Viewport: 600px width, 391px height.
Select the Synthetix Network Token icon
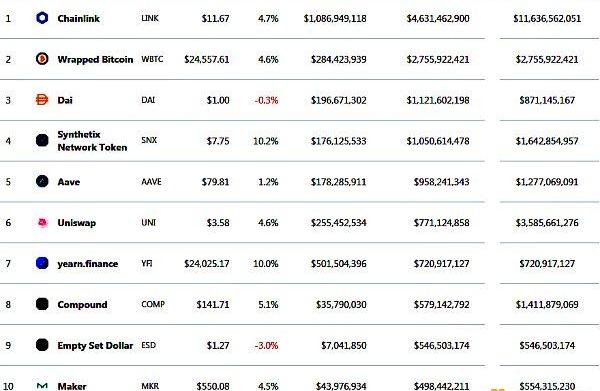tap(42, 140)
